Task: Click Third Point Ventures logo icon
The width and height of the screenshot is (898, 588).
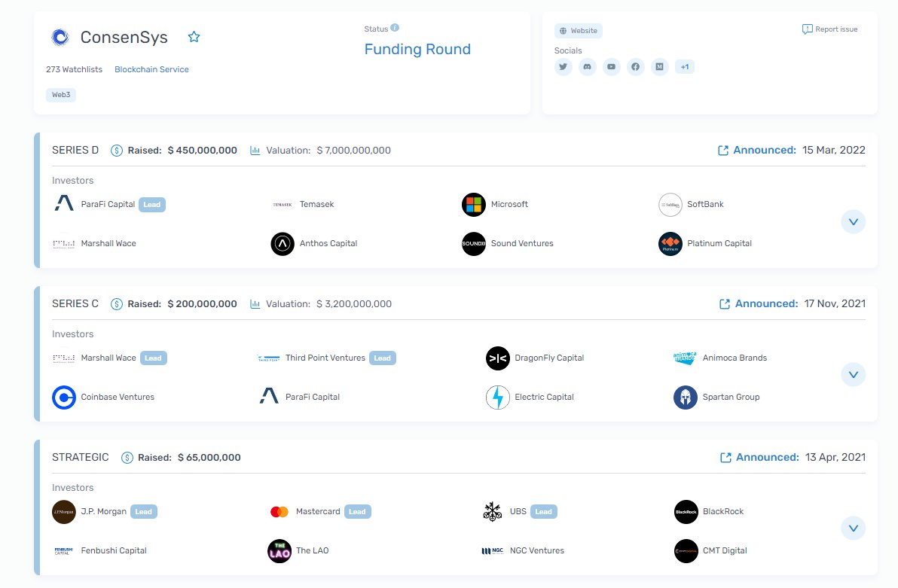Action: pos(269,358)
